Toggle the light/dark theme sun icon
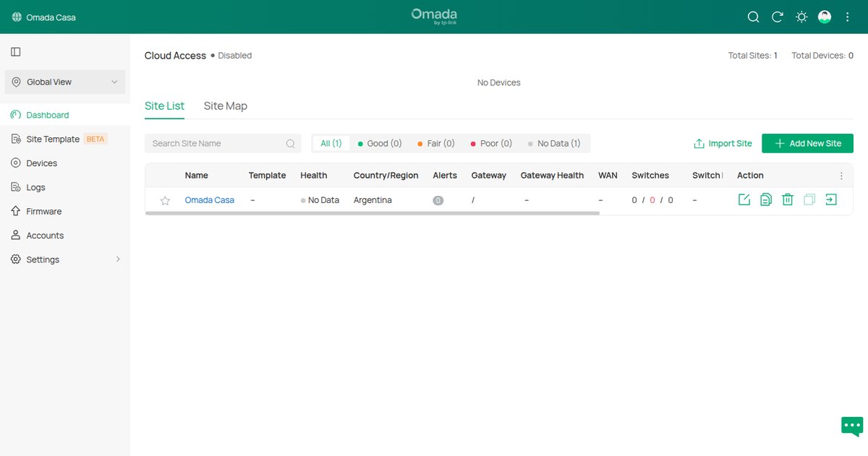Image resolution: width=868 pixels, height=456 pixels. click(801, 17)
